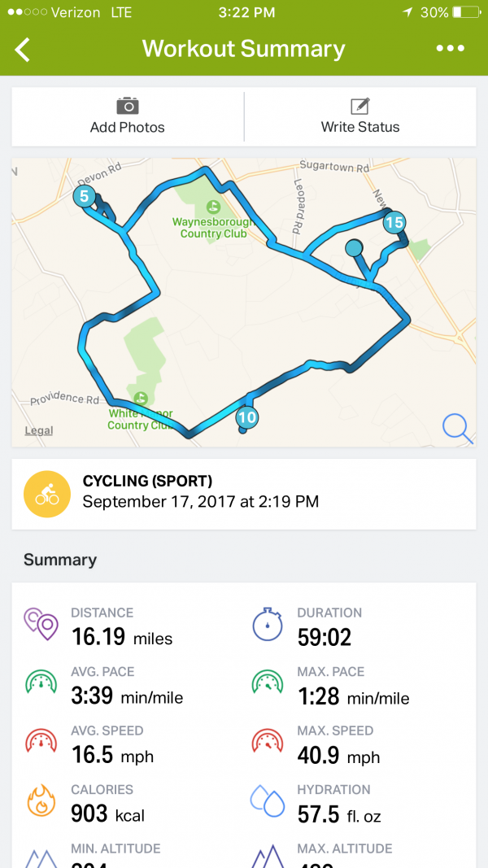This screenshot has width=488, height=868.
Task: Open the three-dot more options menu
Action: [451, 49]
